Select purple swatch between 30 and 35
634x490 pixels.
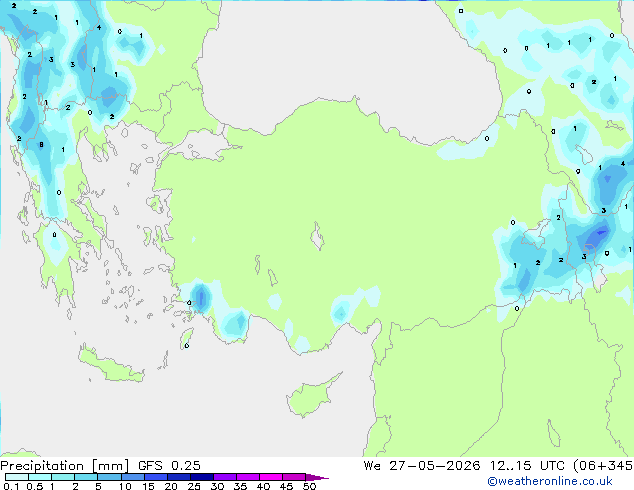click(225, 477)
